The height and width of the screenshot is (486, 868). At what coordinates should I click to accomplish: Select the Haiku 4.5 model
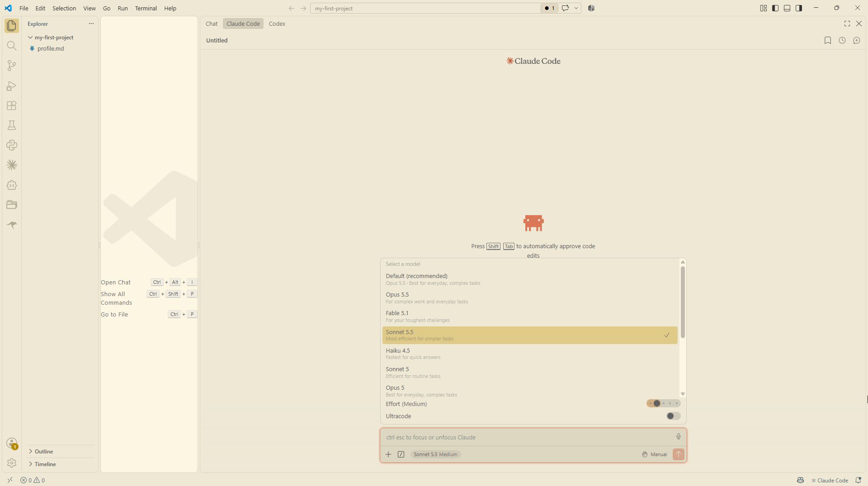530,354
